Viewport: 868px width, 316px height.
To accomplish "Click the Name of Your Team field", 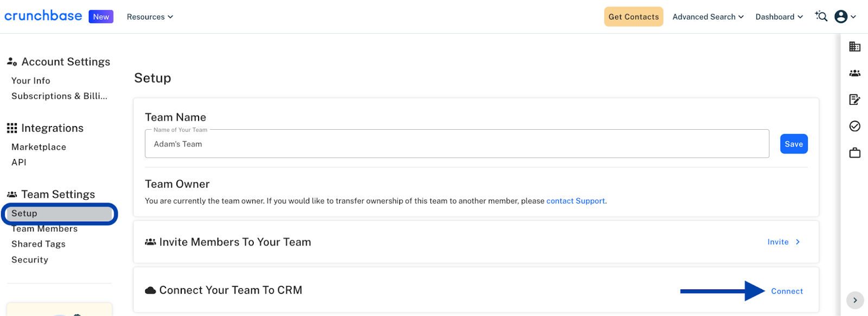I will [457, 144].
